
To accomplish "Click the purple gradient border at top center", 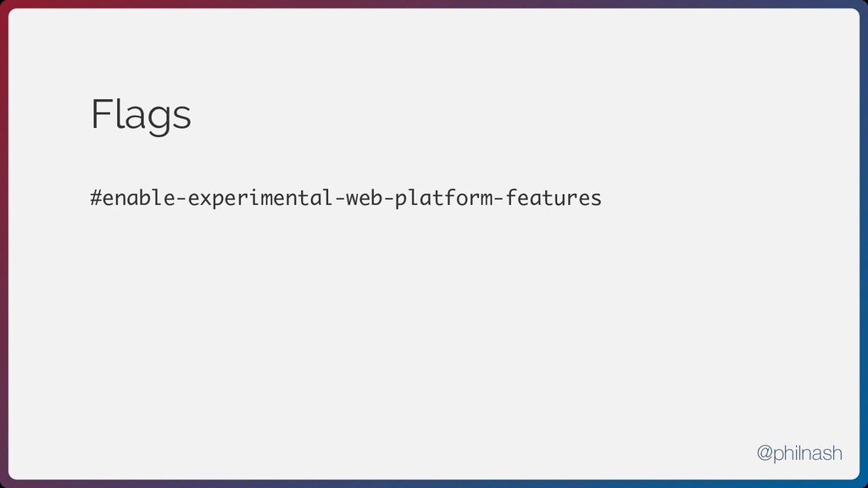I will coord(434,3).
